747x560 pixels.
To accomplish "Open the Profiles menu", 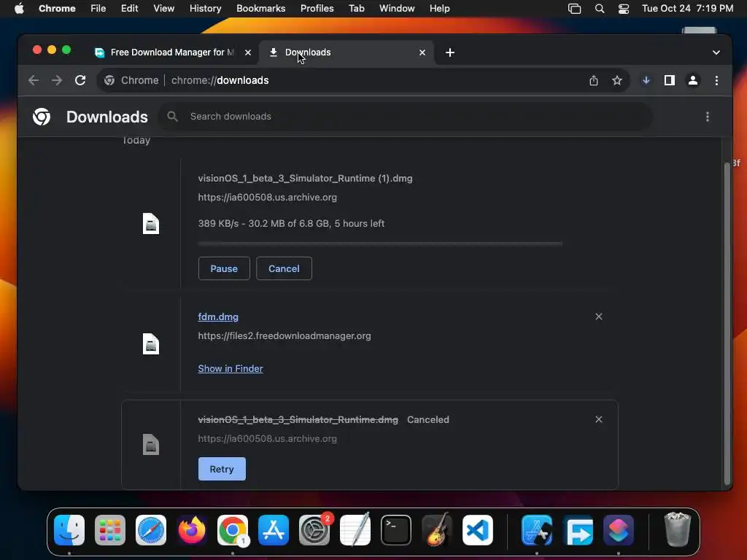I will [x=317, y=9].
